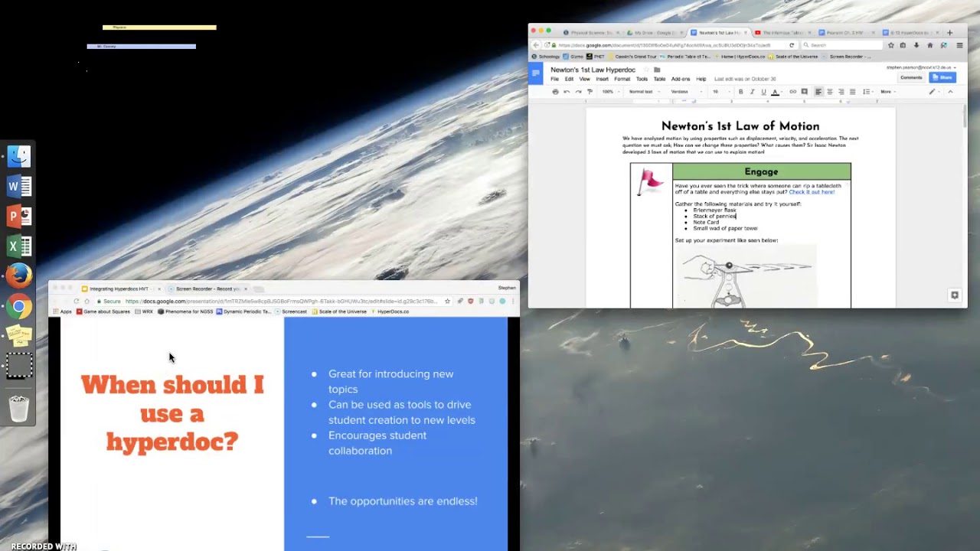The image size is (980, 551).
Task: Open Screencast bookmark in Chrome
Action: pos(290,311)
